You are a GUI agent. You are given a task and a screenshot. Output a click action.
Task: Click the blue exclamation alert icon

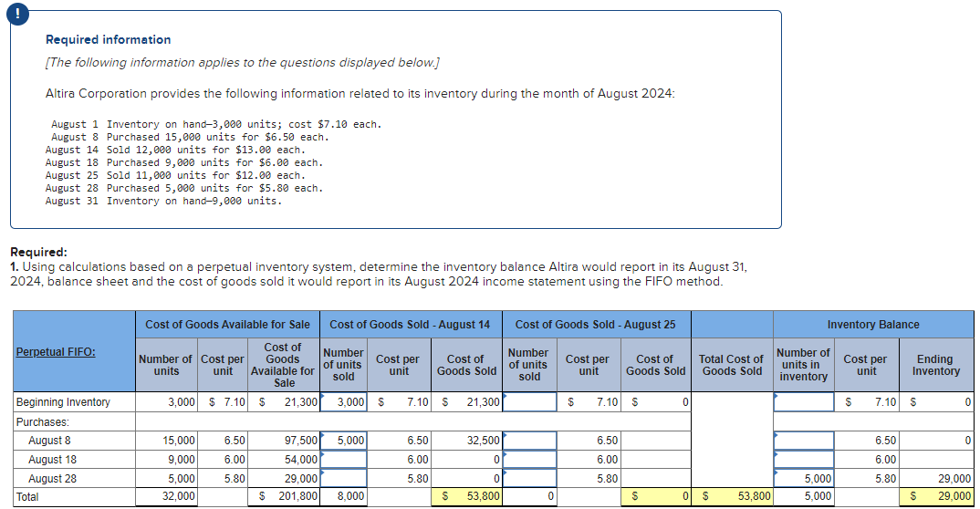pyautogui.click(x=17, y=15)
